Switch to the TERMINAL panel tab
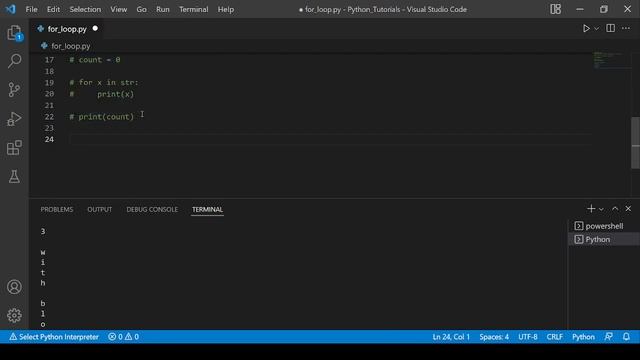The width and height of the screenshot is (640, 360). point(207,209)
